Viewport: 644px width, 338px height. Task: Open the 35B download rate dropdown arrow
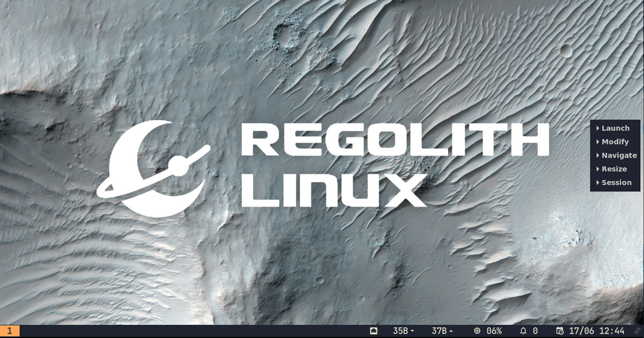(412, 330)
